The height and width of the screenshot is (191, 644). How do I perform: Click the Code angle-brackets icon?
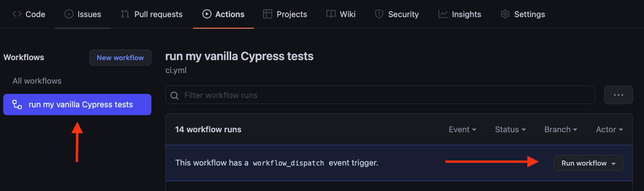(x=17, y=14)
